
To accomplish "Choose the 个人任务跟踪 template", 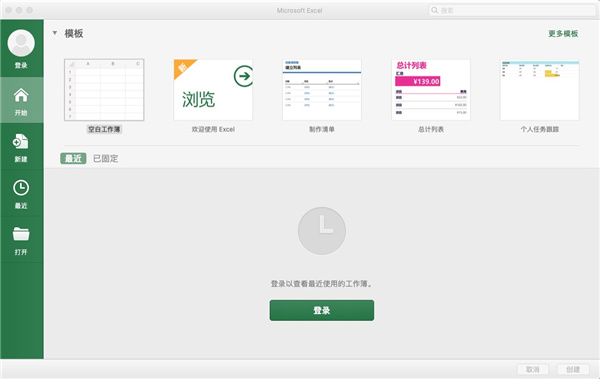I will tap(540, 90).
